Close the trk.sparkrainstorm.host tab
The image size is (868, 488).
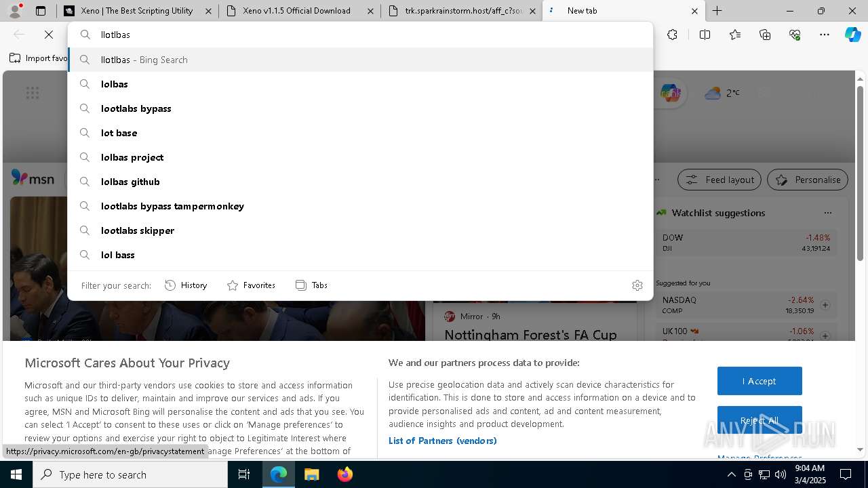(x=532, y=11)
